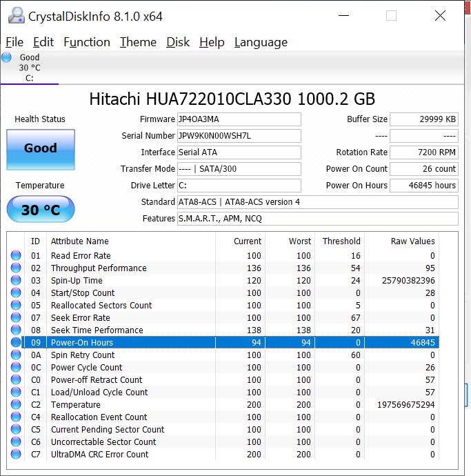Click the Worst column header
Viewport: 471px width, 476px height.
[x=290, y=241]
